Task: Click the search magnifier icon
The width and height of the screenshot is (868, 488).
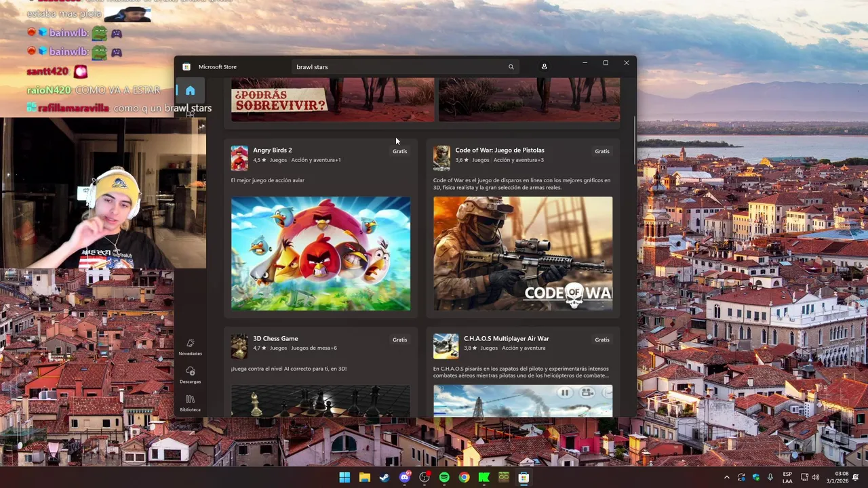Action: (511, 66)
